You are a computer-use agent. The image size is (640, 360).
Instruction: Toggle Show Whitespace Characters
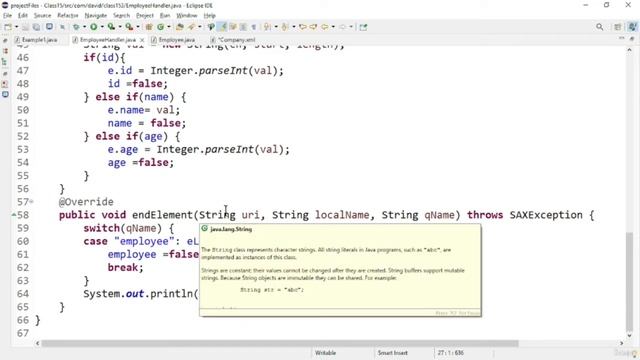[x=253, y=27]
